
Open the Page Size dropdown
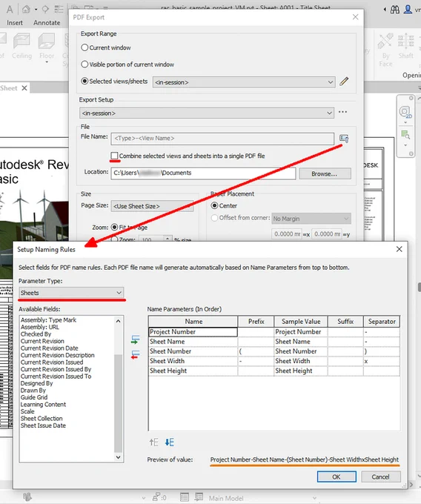tap(152, 206)
